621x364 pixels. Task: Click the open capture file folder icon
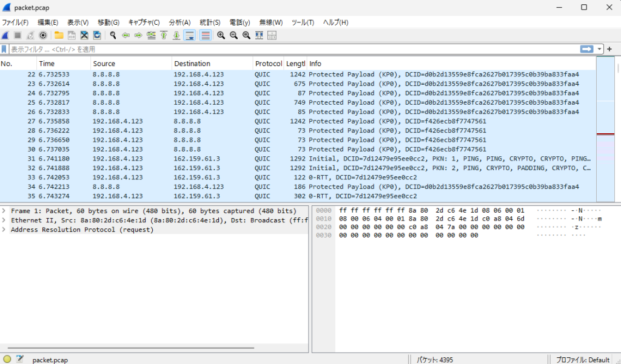pos(59,35)
